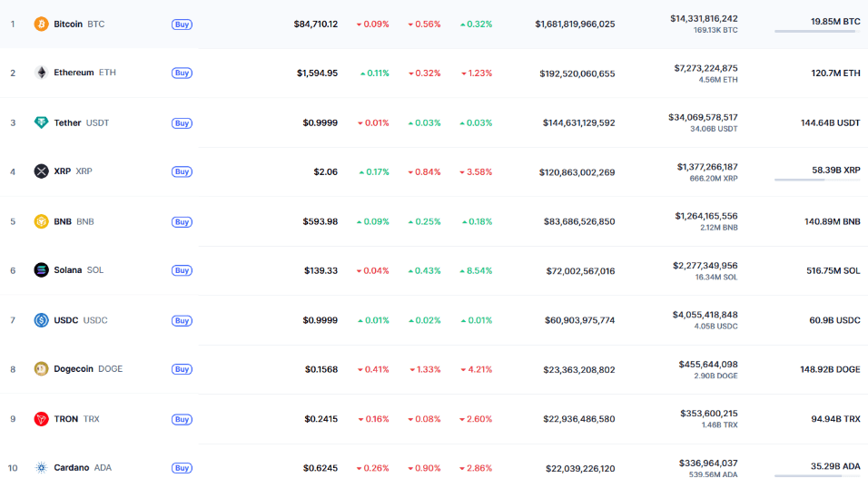Image resolution: width=868 pixels, height=488 pixels.
Task: Click Ethereum supply 120.7M ETH
Action: [x=835, y=73]
